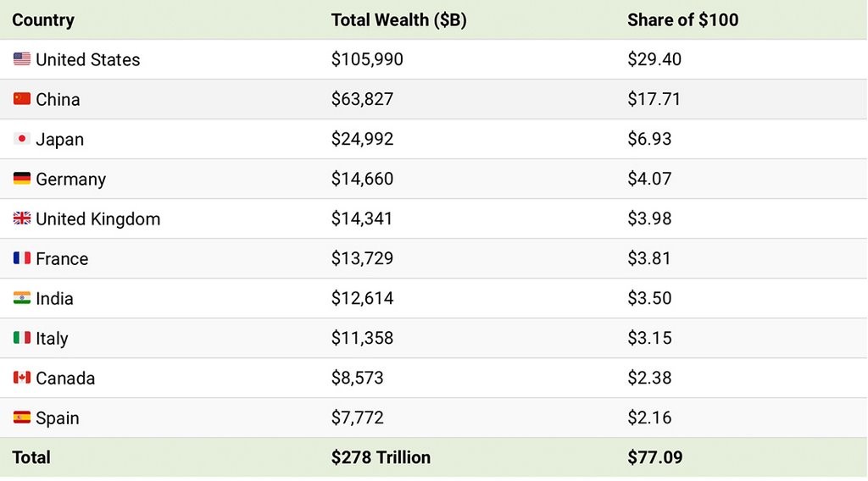Image resolution: width=868 pixels, height=481 pixels.
Task: Click the United Kingdom country name
Action: coord(97,218)
